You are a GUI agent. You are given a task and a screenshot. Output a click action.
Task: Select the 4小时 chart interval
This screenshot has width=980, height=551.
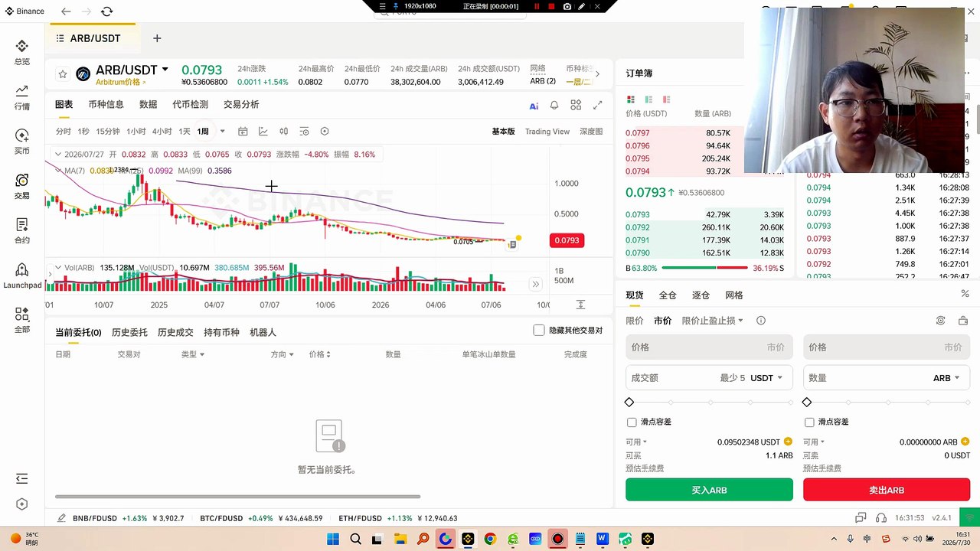click(x=162, y=132)
